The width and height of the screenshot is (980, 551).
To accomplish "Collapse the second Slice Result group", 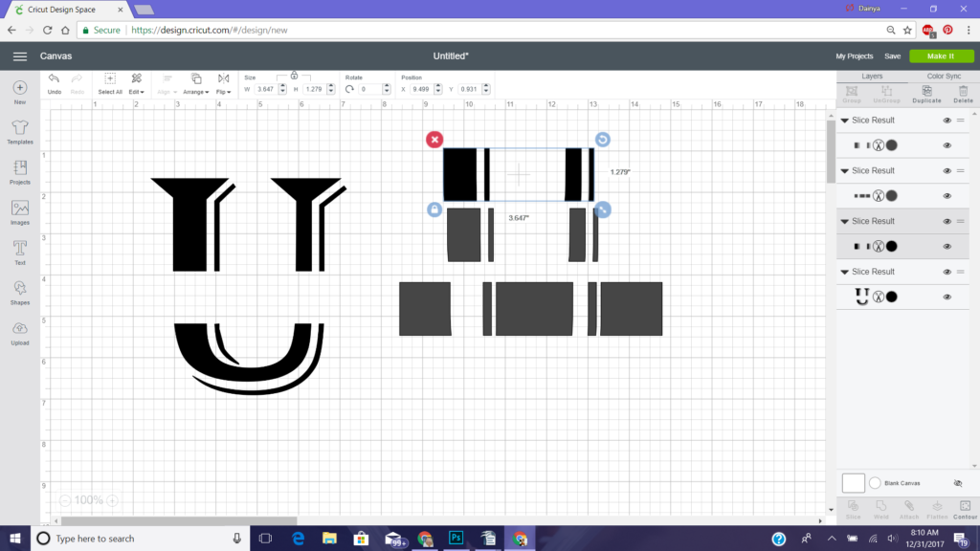I will pos(845,170).
